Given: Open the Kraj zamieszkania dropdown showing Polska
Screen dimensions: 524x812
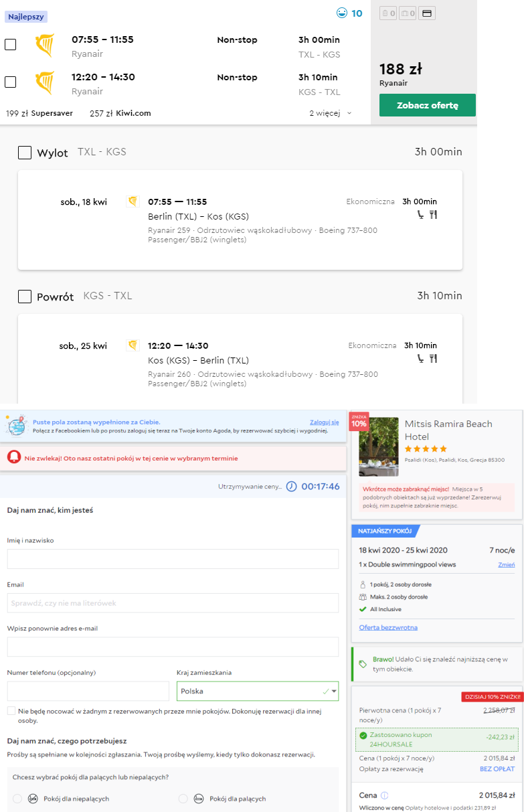Looking at the screenshot, I should [258, 691].
